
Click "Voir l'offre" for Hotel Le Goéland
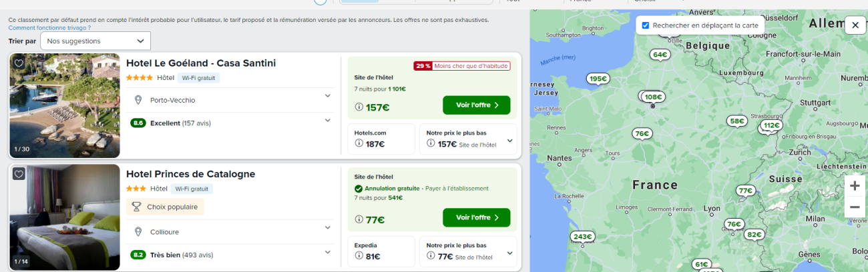pos(476,105)
